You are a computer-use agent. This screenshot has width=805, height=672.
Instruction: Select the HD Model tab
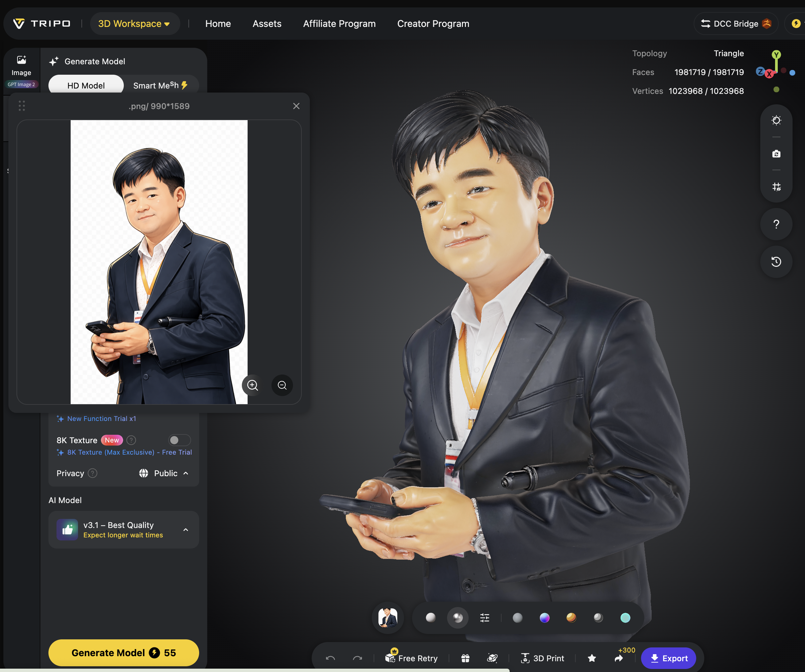(86, 85)
